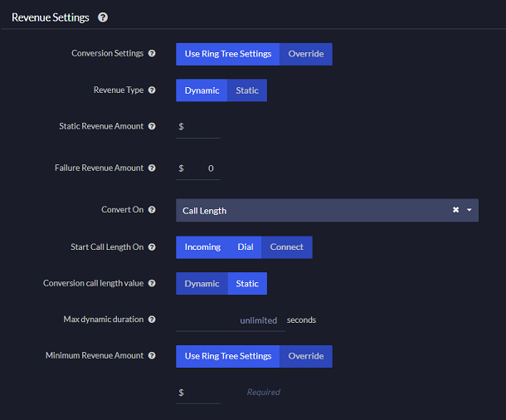Select Incoming for Start Call Length On
The width and height of the screenshot is (506, 420).
coord(202,247)
